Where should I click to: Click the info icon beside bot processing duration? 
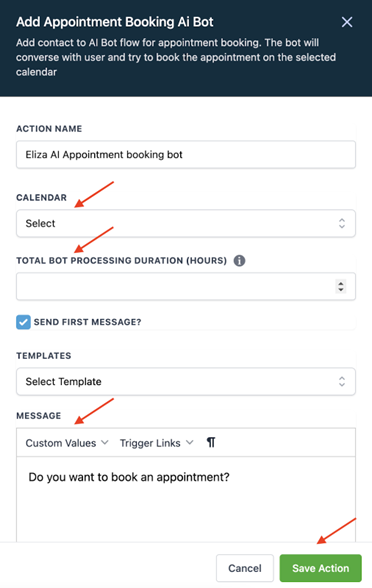239,260
